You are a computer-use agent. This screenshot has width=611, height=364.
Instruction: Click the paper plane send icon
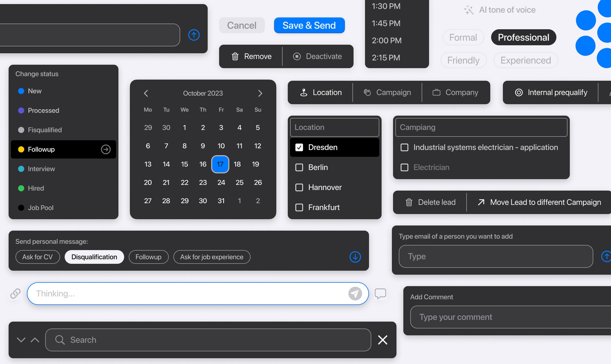355,294
